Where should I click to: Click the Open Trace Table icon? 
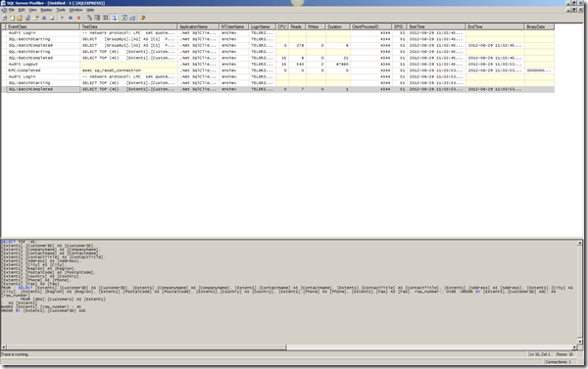[x=27, y=18]
